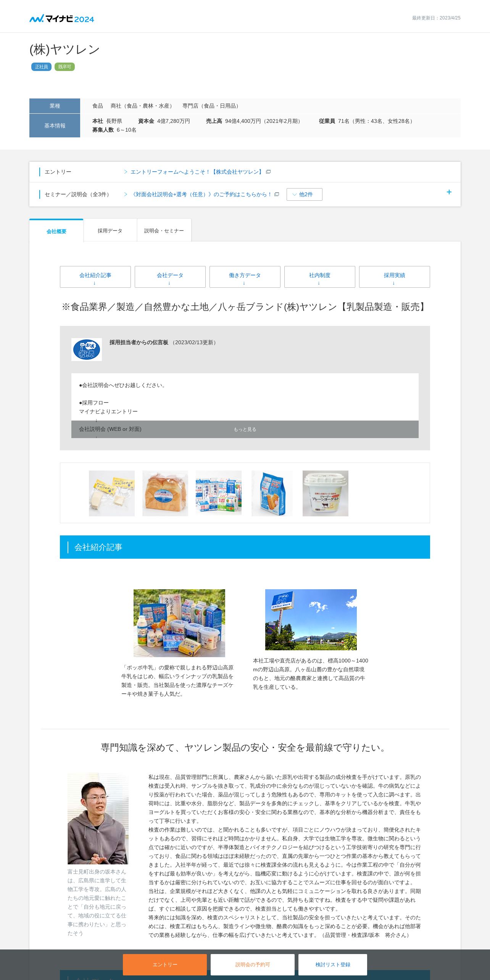Screen dimensions: 490x980
Task: Open the エントリーフォームへようこそ link
Action: (x=197, y=172)
